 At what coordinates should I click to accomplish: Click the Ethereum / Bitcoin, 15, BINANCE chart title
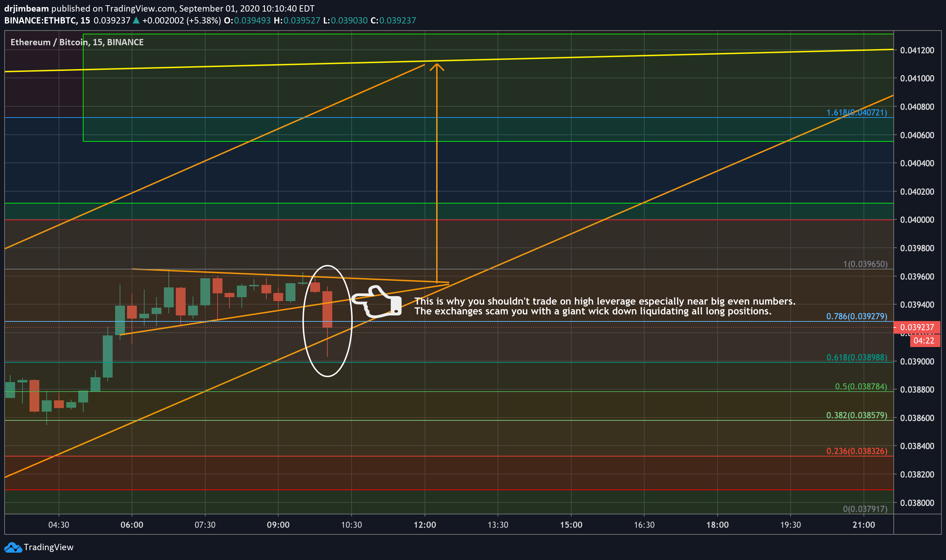click(77, 42)
